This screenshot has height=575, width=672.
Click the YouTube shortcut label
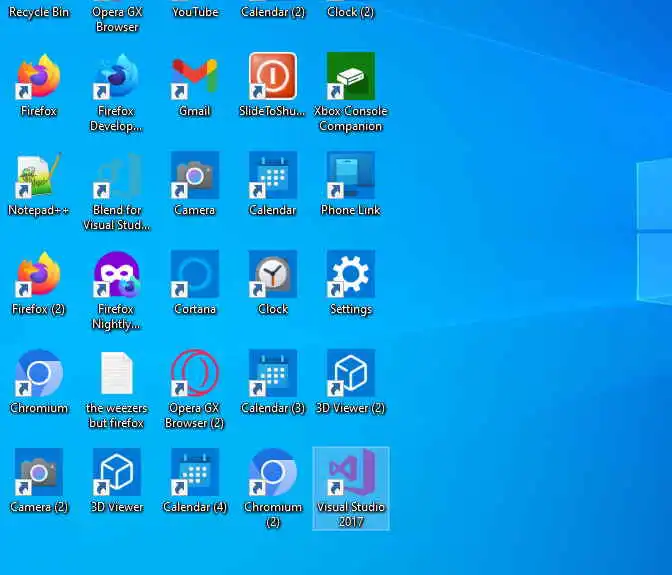195,12
